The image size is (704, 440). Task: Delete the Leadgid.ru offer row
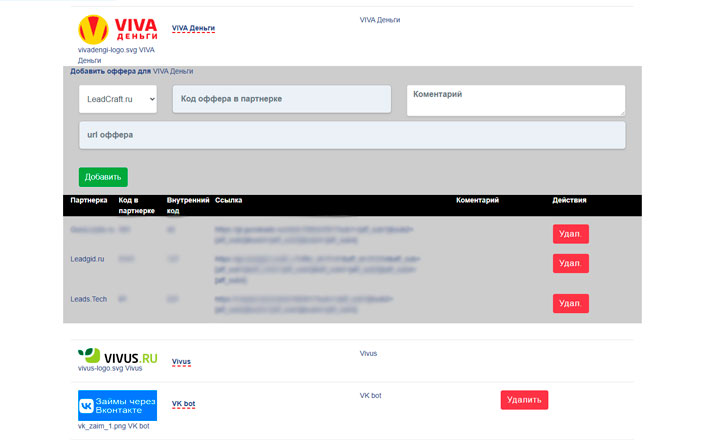[571, 264]
